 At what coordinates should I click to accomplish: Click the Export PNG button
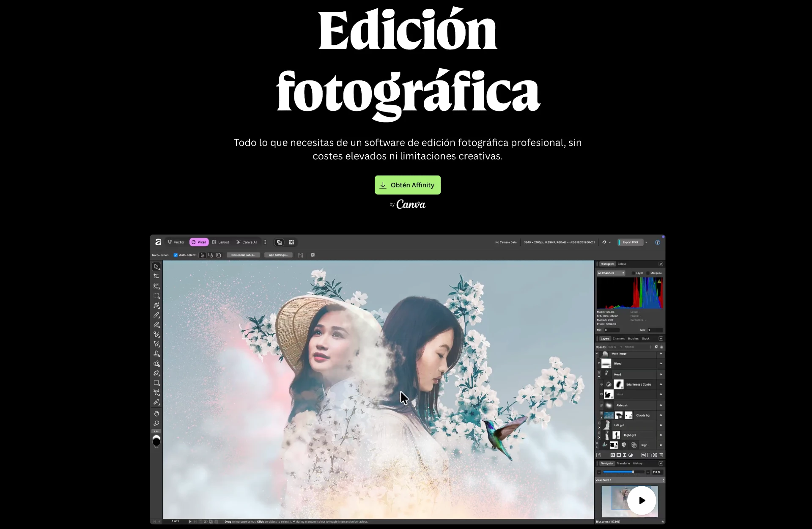(630, 242)
